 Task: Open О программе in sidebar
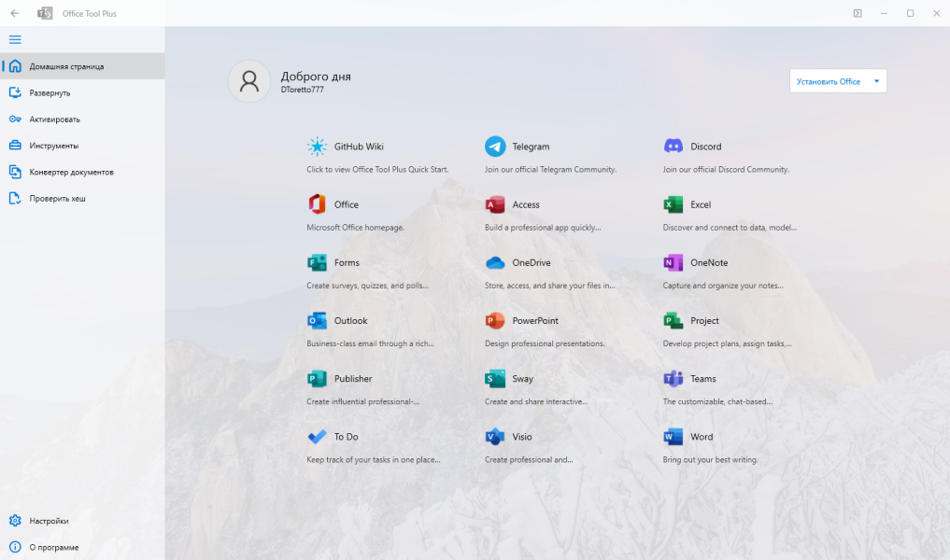tap(82, 547)
